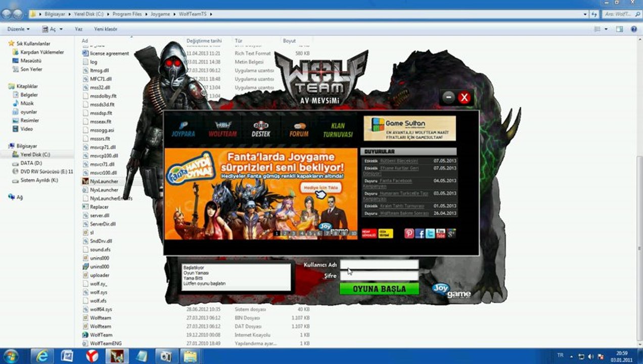Viewport: 643px width, 364px height.
Task: Open the WOLFTEAM launcher nav icon
Action: [222, 129]
